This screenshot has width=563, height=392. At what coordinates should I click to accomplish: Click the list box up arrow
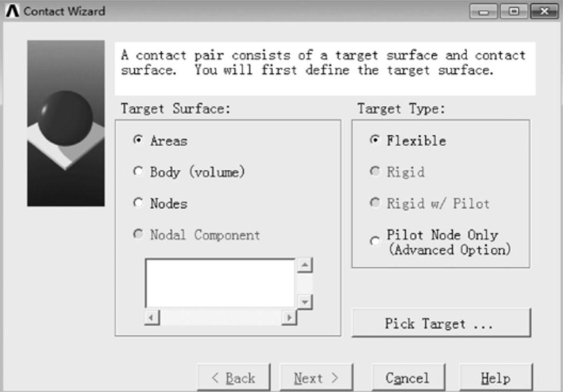(x=305, y=265)
